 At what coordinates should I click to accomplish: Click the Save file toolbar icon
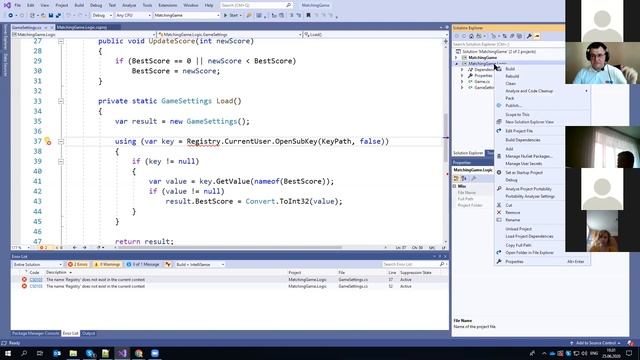(51, 16)
